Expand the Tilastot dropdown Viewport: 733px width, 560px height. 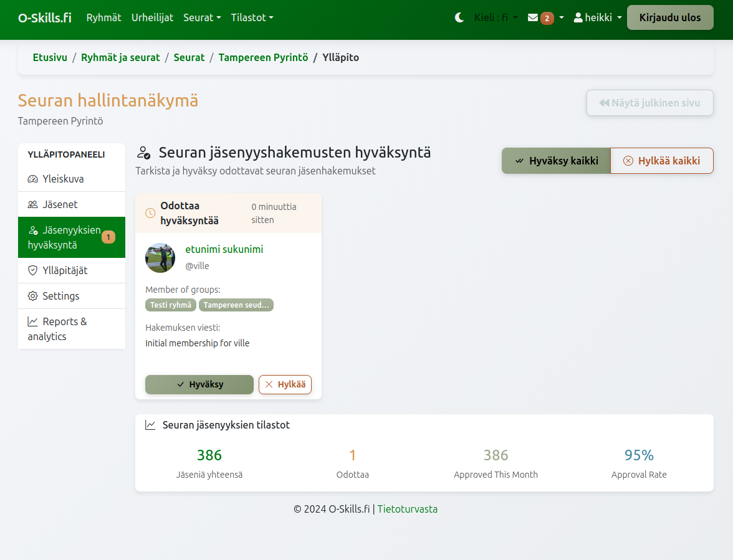pos(252,18)
